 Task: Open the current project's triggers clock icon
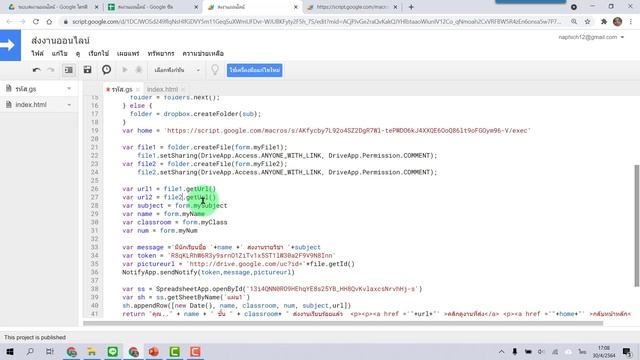pos(107,70)
